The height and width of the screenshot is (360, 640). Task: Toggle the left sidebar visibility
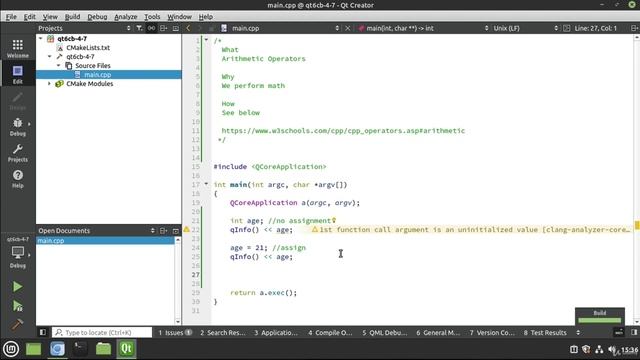click(x=43, y=332)
